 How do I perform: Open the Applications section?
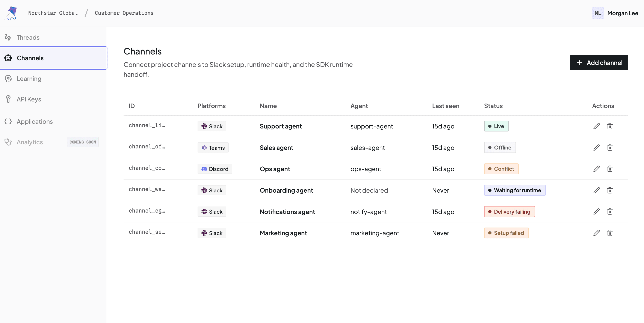[53, 121]
